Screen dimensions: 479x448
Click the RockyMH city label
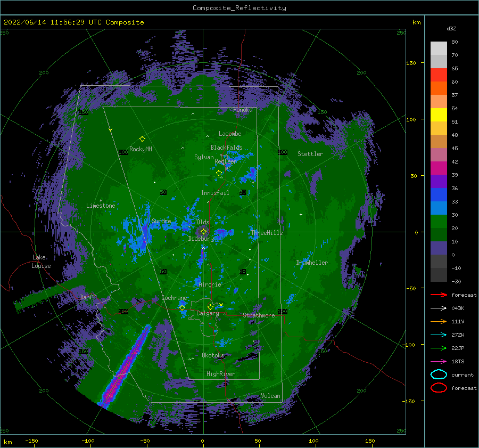(141, 149)
